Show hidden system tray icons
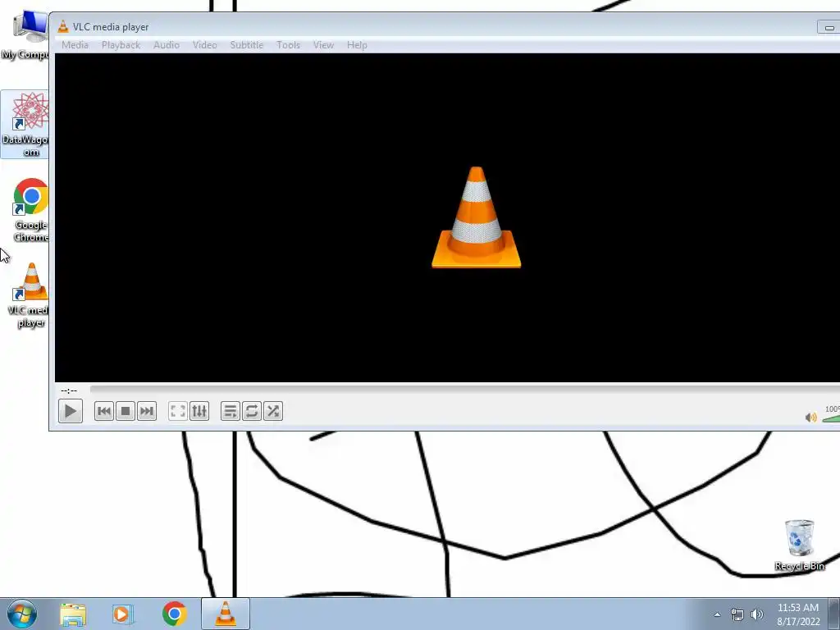 coord(717,614)
